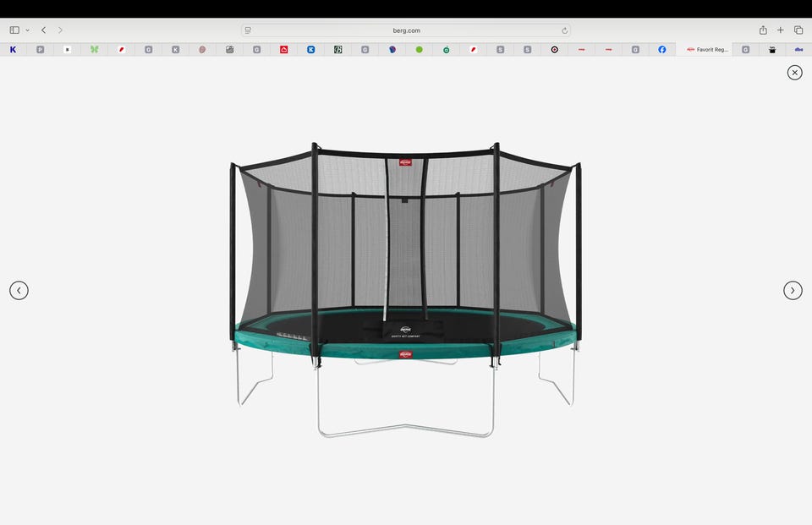Switch to the dark blue K tab
The height and width of the screenshot is (525, 812).
13,50
